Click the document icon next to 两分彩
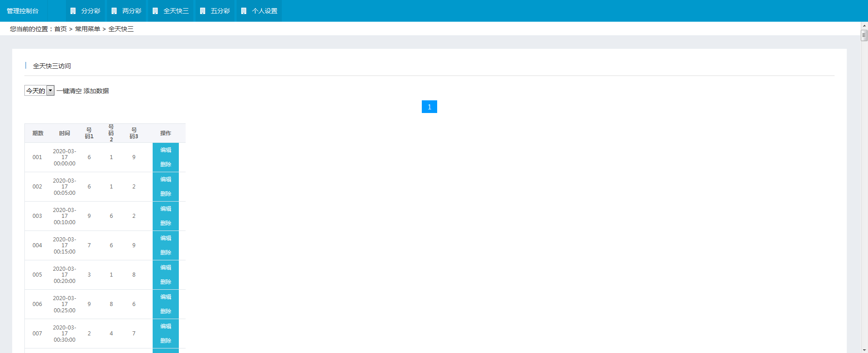Viewport: 868px width, 353px height. (x=114, y=11)
